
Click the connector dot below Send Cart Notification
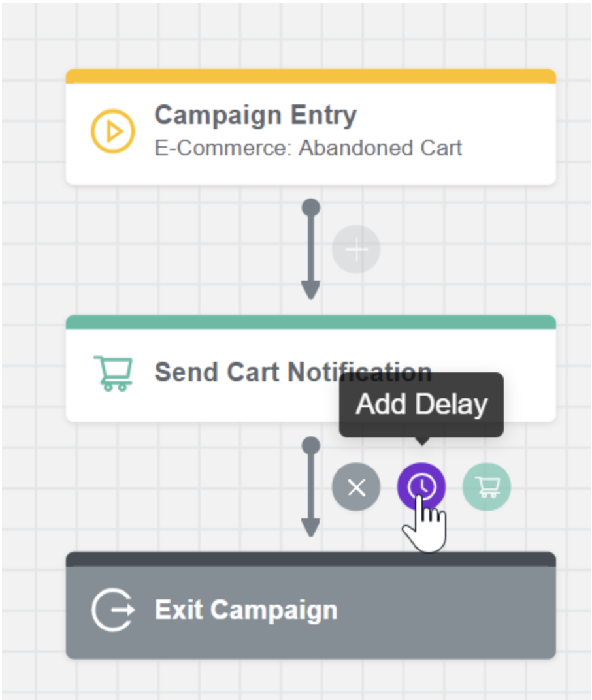[311, 445]
